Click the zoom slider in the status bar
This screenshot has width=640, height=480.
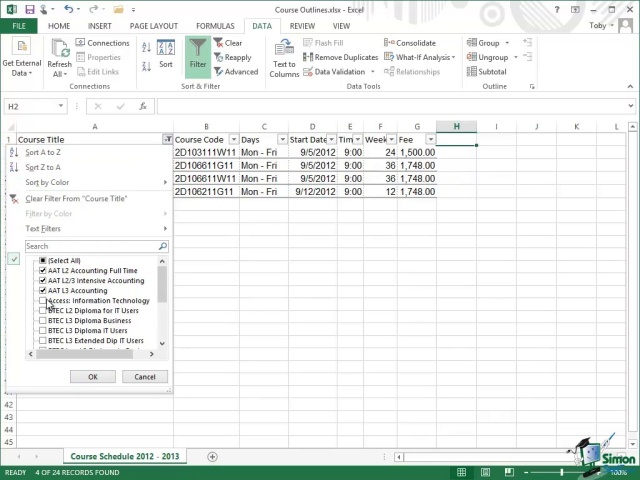(562, 472)
